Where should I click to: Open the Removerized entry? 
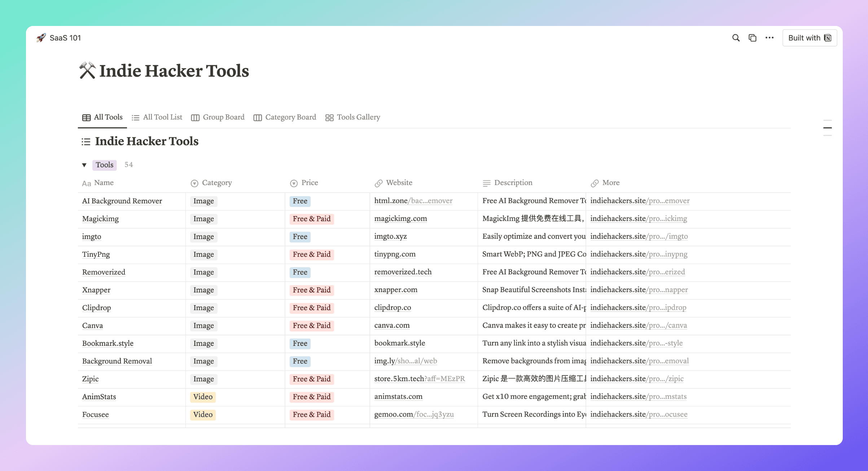click(104, 272)
